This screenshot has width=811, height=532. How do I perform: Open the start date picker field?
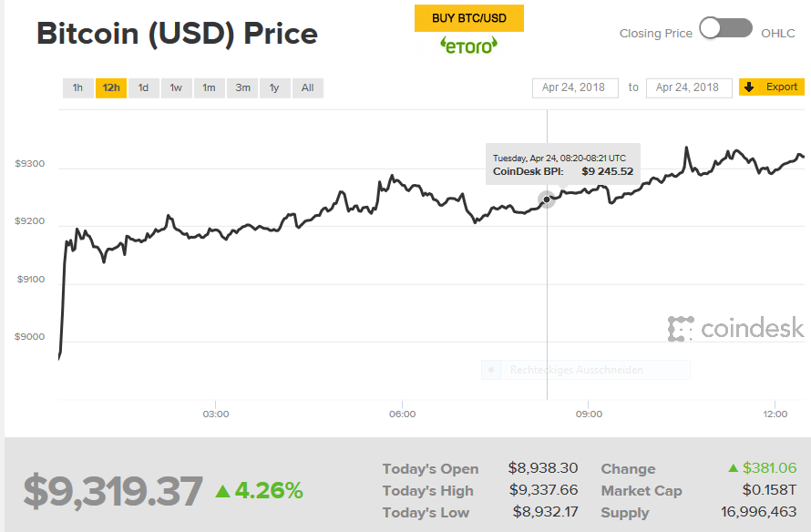point(575,87)
